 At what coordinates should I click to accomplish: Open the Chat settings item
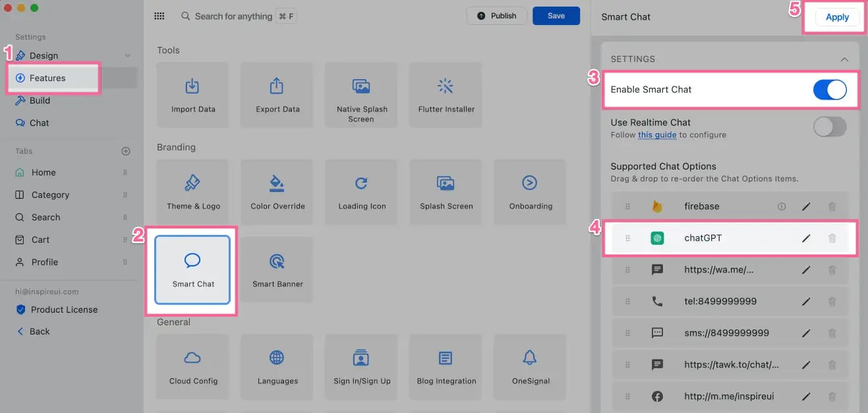pos(39,123)
